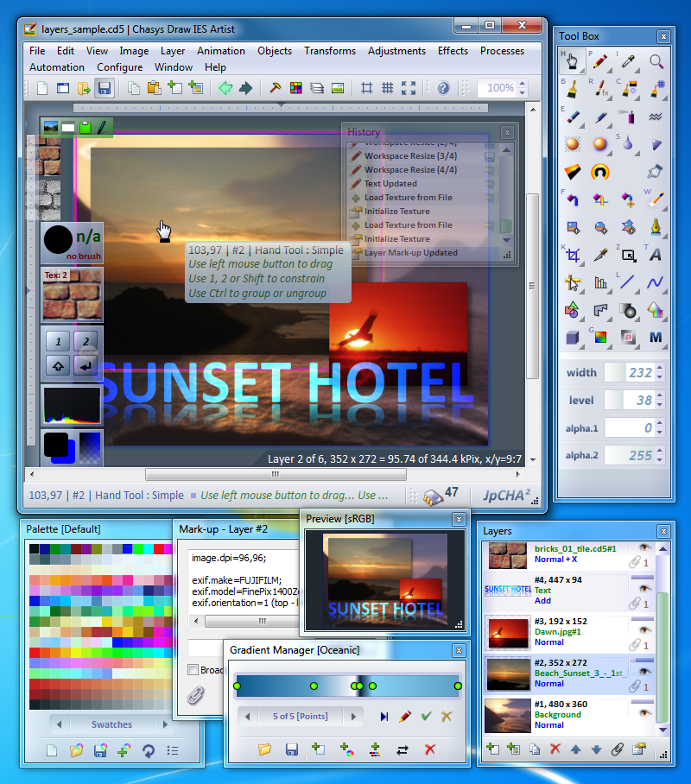This screenshot has width=691, height=784.
Task: Go to next swatches page arrow in Palette
Action: pos(165,724)
